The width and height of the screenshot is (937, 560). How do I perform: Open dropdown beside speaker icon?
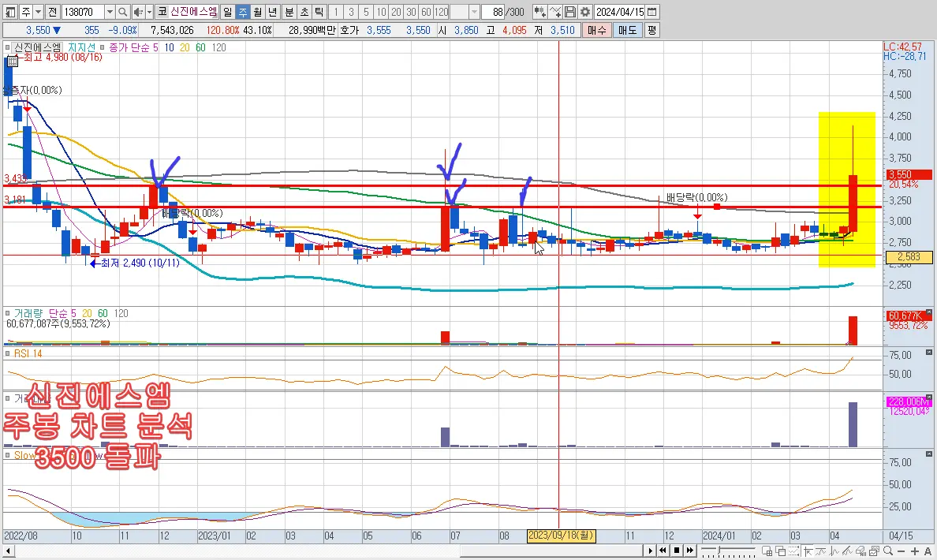(x=149, y=12)
